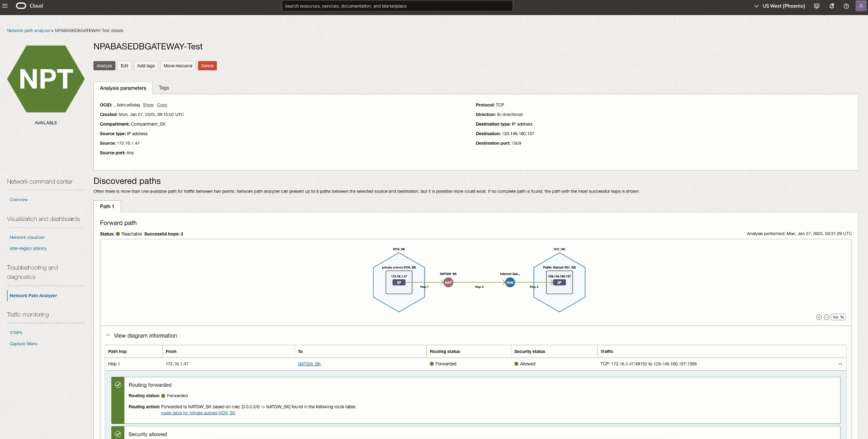Screen dimensions: 868x439
Task: Copy the OCID
Action: click(x=162, y=105)
